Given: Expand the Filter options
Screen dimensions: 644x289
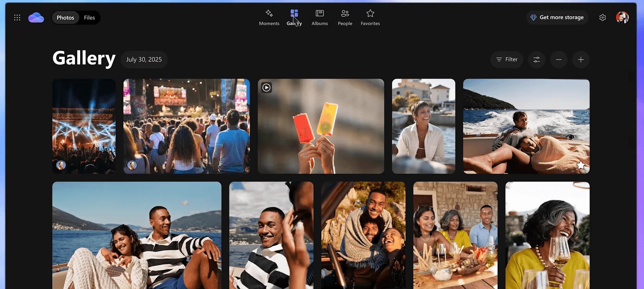Looking at the screenshot, I should 506,60.
